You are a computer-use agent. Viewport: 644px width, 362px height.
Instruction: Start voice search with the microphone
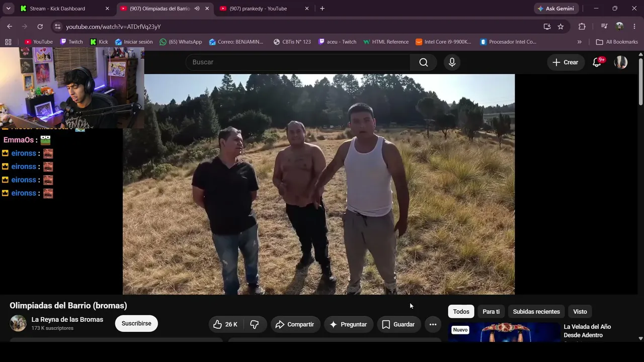(452, 62)
